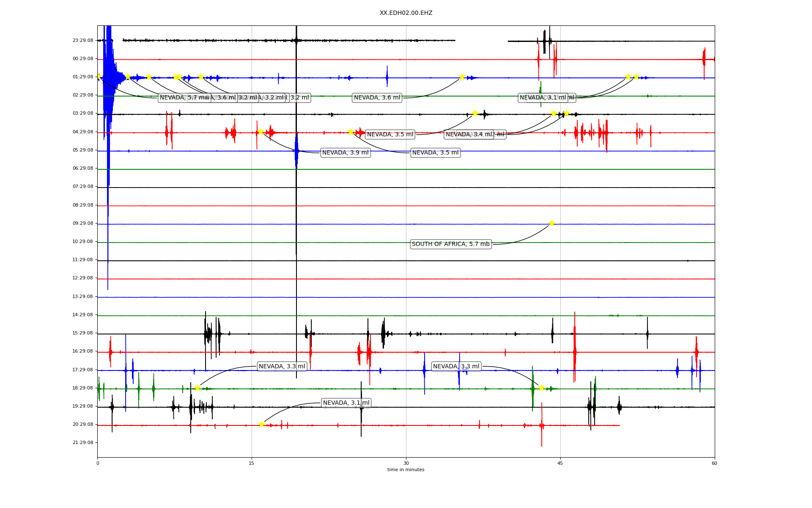Click the yellow star on the 20:29:08 trace
Viewport: 812px width, 508px height.
(x=261, y=424)
